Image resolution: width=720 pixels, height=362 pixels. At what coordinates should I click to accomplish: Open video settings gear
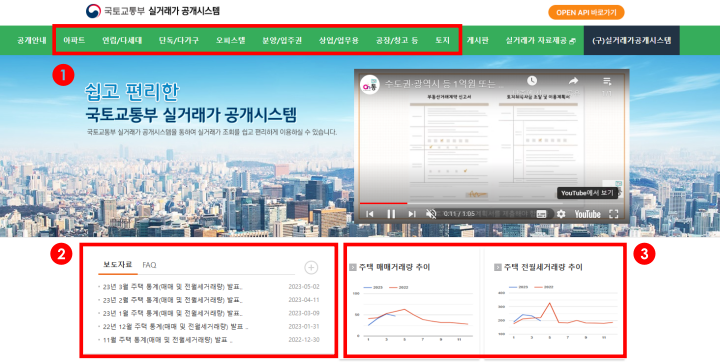(x=561, y=214)
